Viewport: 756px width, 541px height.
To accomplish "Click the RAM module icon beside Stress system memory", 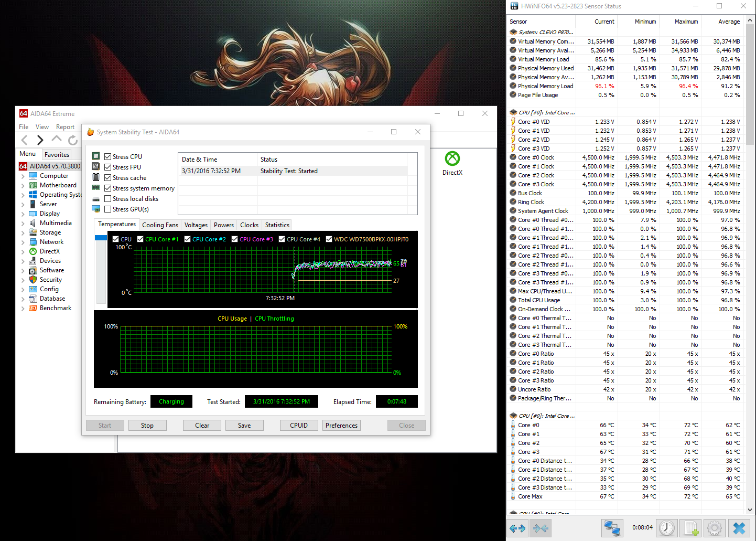I will [x=96, y=188].
